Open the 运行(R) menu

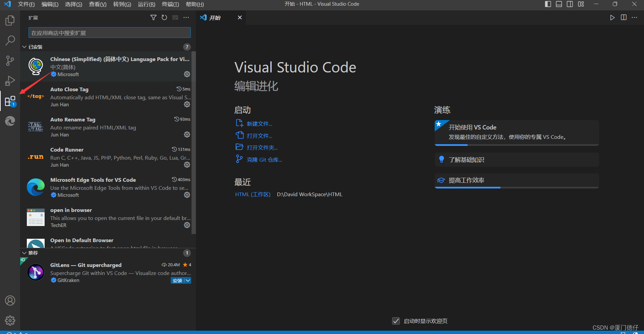(147, 4)
